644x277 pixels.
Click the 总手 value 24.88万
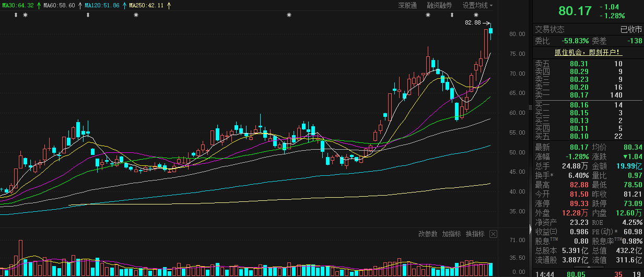574,166
